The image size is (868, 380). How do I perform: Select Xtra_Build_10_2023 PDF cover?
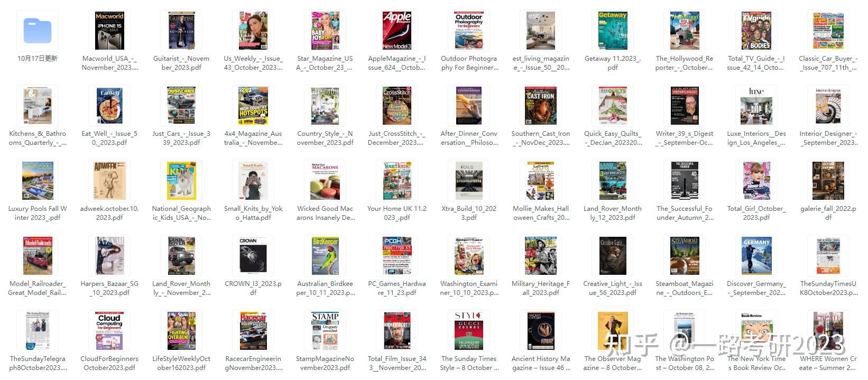pyautogui.click(x=469, y=181)
